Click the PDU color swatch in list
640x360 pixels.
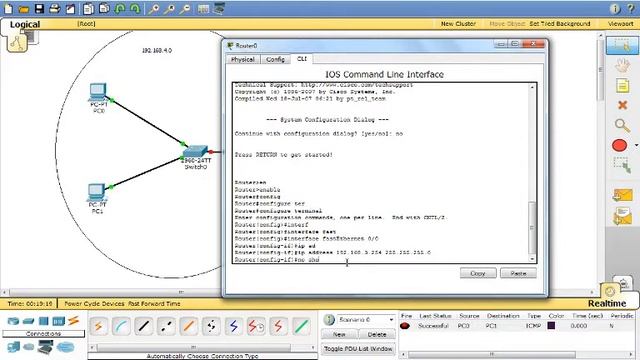click(551, 326)
